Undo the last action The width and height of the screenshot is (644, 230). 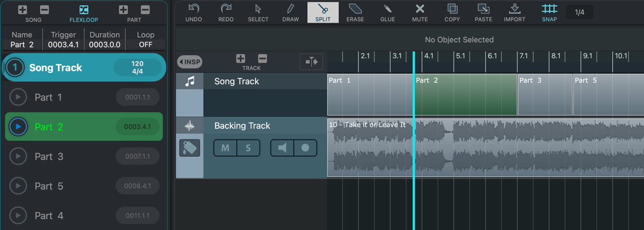[194, 12]
